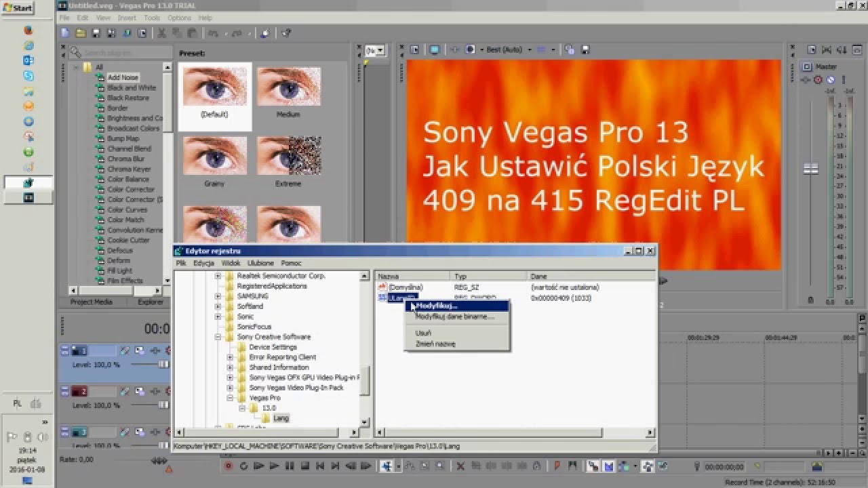Viewport: 868px width, 488px height.
Task: Choose Zmień nazwę in the context menu
Action: tap(457, 344)
